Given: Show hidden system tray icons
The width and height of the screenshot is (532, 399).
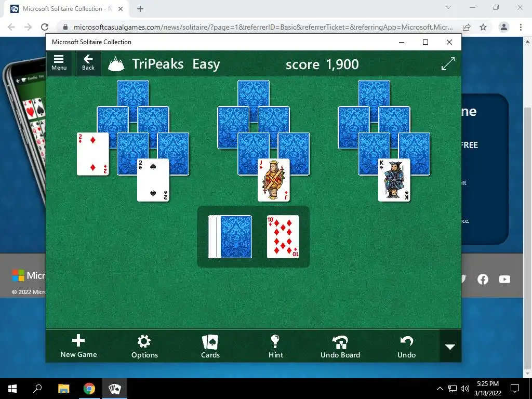Looking at the screenshot, I should coord(440,389).
